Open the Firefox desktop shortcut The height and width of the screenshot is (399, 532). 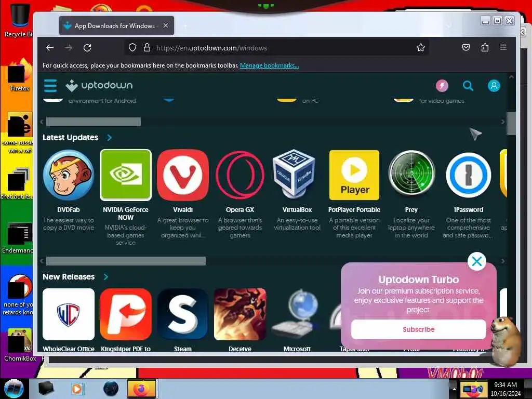(x=20, y=75)
